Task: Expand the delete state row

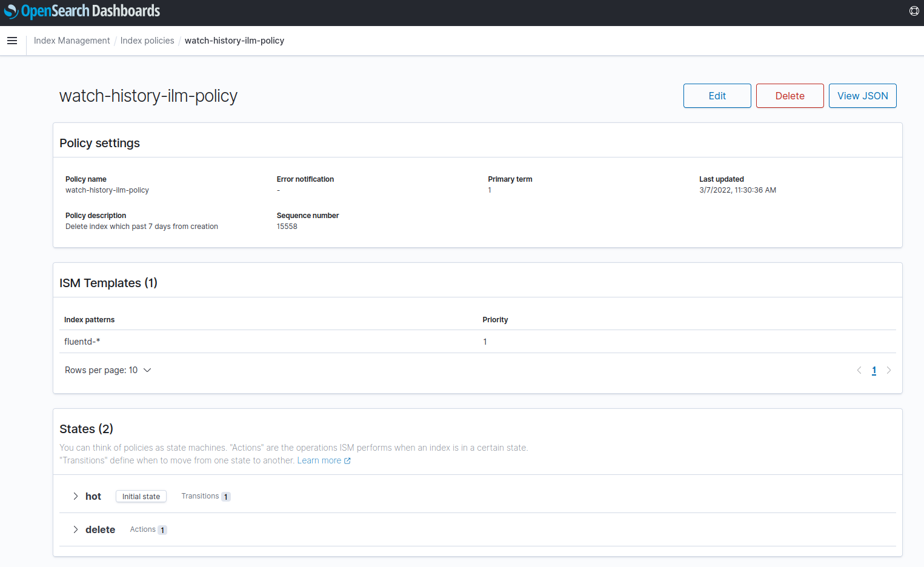Action: [75, 529]
